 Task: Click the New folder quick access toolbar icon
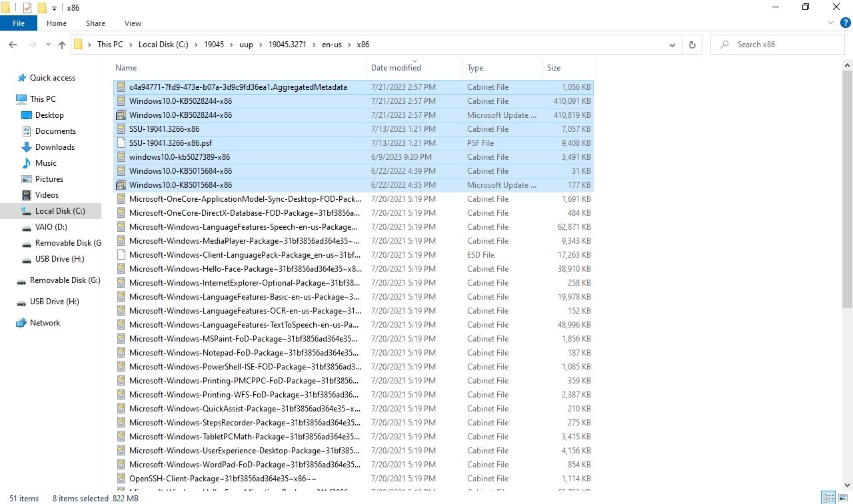42,7
